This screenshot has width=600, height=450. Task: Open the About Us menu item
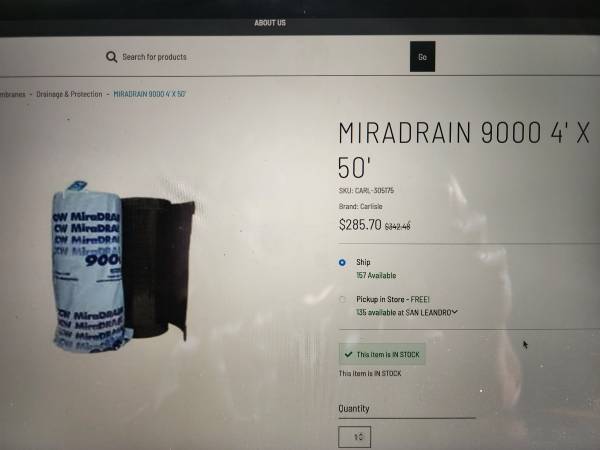click(270, 23)
